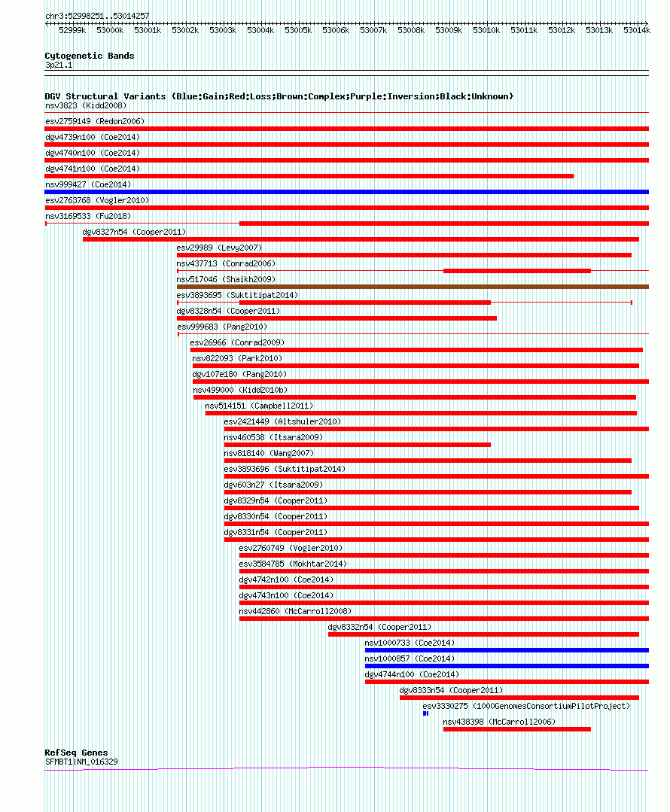Select the red bar for nsv438398
The height and width of the screenshot is (812, 670).
pos(516,728)
